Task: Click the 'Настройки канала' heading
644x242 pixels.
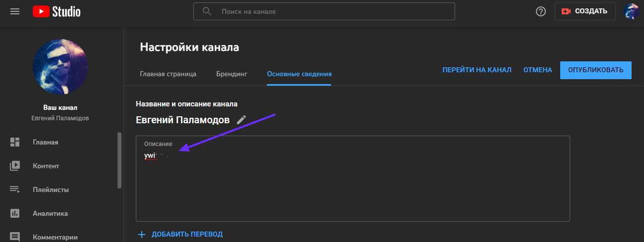Action: pyautogui.click(x=189, y=48)
